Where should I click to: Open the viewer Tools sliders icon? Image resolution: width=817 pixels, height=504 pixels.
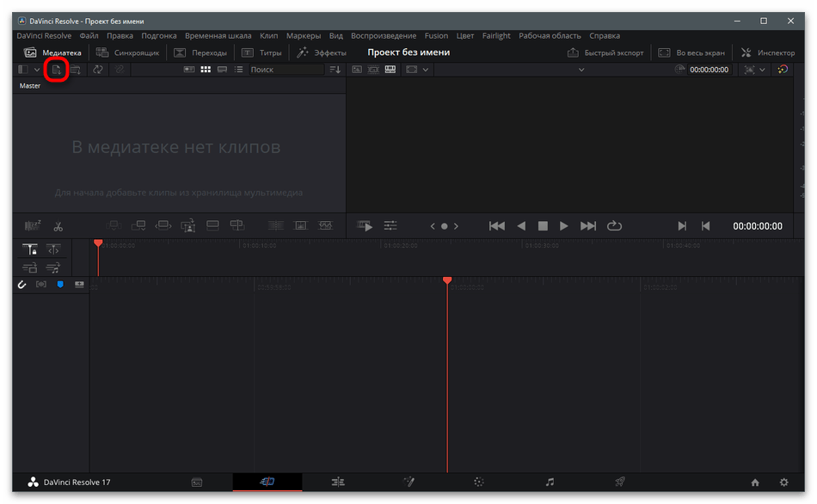[x=390, y=225]
